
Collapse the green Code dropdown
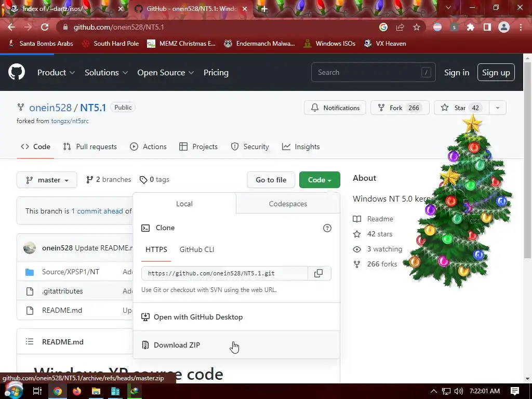coord(320,180)
